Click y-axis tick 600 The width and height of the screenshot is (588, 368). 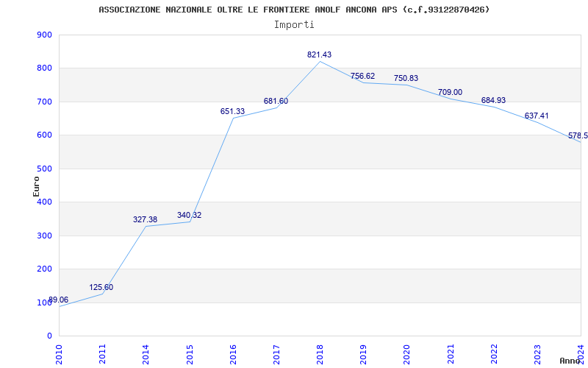(x=45, y=135)
